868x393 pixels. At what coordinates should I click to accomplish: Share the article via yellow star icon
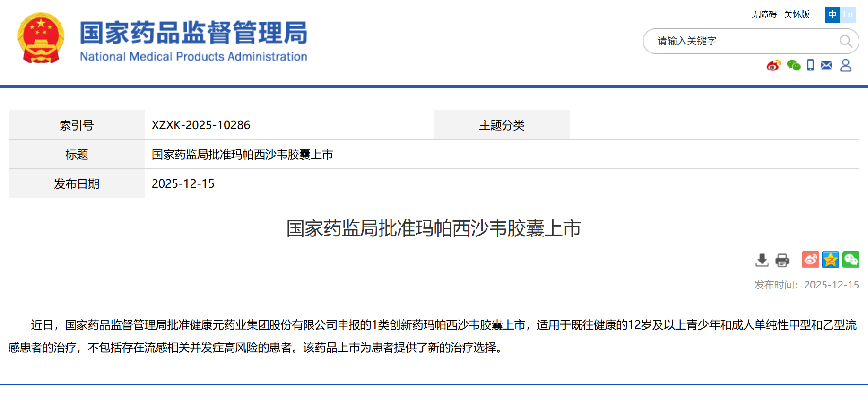(830, 260)
